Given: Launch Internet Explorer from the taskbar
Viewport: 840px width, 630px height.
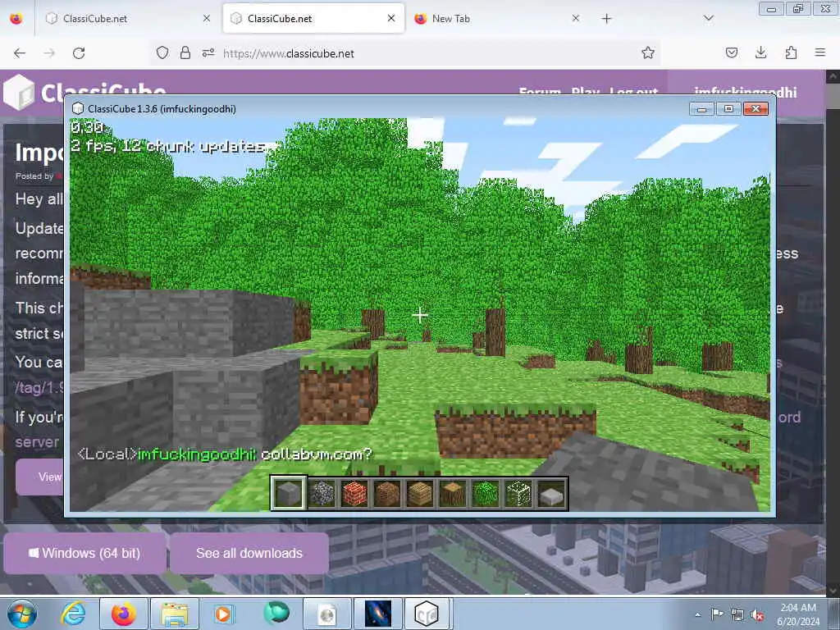Looking at the screenshot, I should point(73,614).
